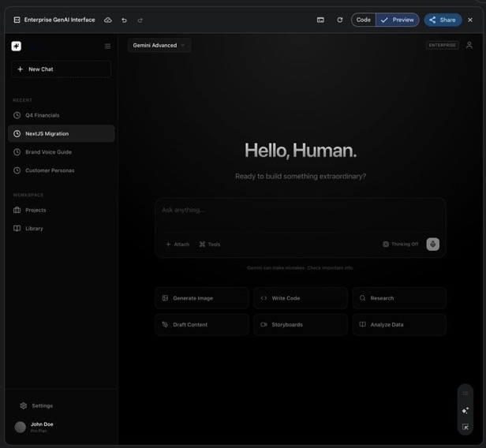Click the redo arrow in top bar
This screenshot has height=448, width=486.
(x=140, y=20)
